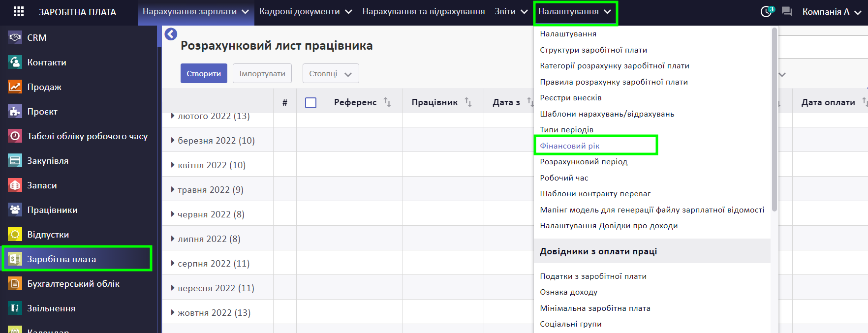
Task: Select first Налаштування entry in dropdown list
Action: (x=568, y=34)
